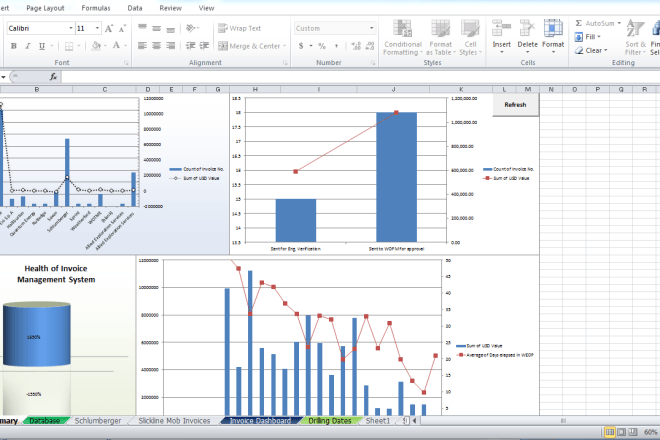Open Alignment dialog launcher
The image size is (660, 440).
tap(285, 63)
